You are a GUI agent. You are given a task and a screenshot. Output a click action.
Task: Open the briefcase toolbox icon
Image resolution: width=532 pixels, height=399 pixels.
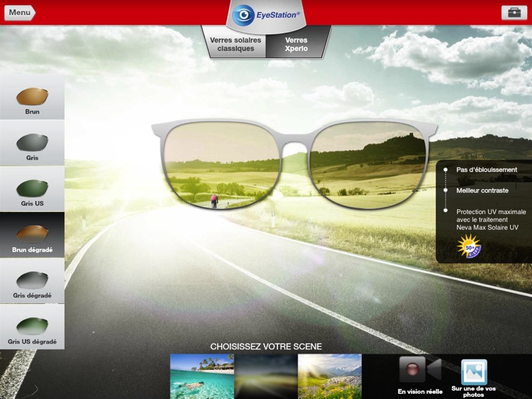[x=514, y=13]
